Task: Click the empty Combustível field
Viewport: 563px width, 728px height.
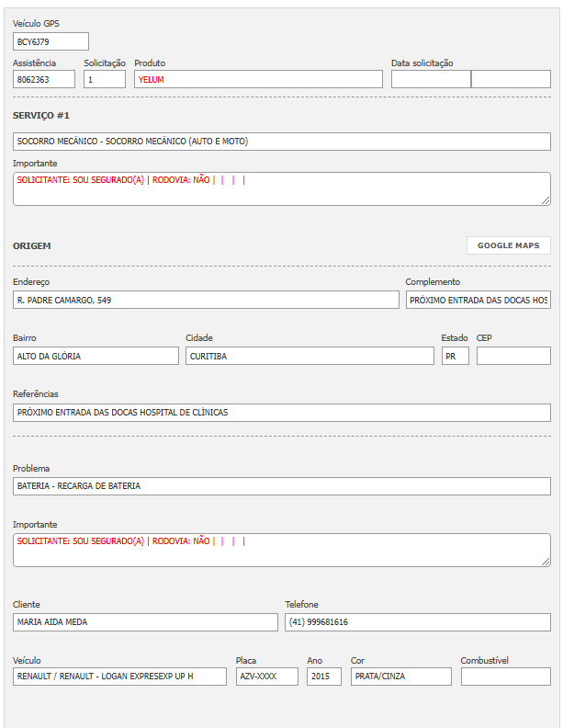Action: click(x=505, y=677)
